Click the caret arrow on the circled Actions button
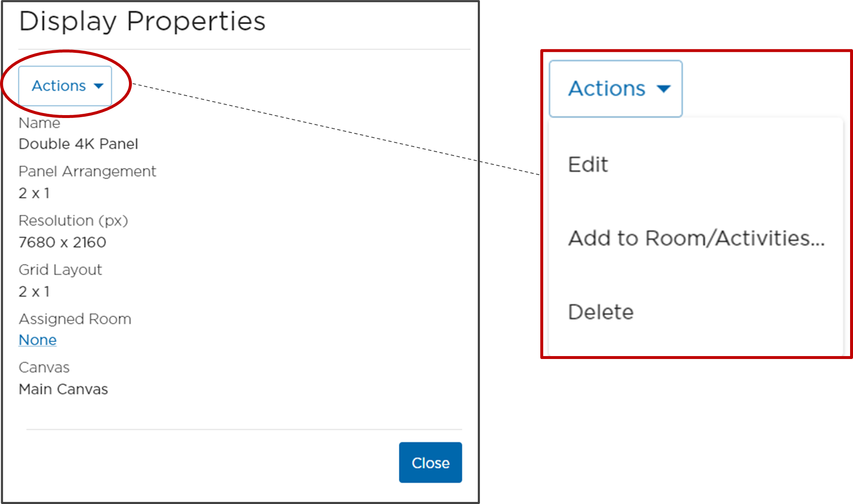Screen dimensions: 853x504 (99, 86)
